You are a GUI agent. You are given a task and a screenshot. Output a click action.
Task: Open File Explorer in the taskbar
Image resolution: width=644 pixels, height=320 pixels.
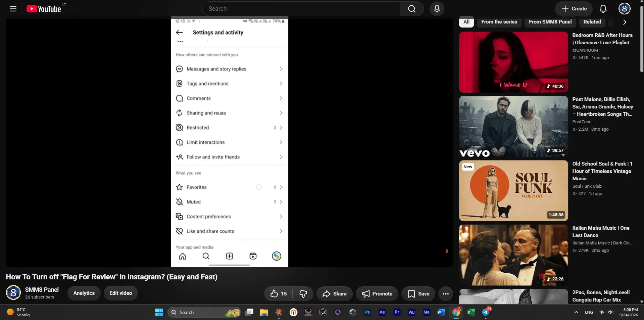click(264, 312)
